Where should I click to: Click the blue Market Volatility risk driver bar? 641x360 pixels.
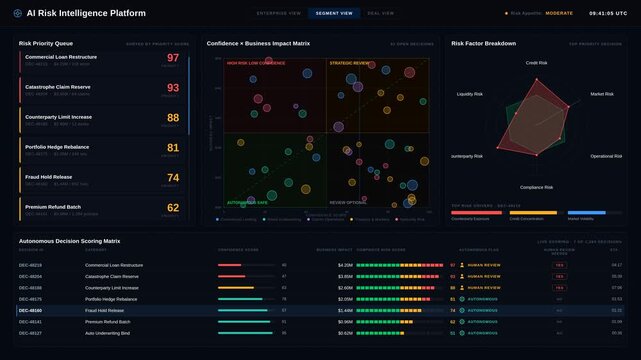tap(587, 213)
